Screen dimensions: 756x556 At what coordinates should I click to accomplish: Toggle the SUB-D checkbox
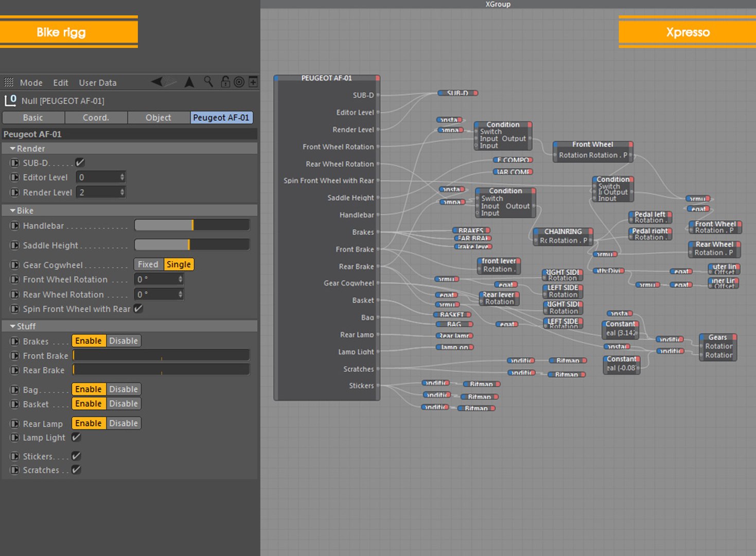coord(80,163)
